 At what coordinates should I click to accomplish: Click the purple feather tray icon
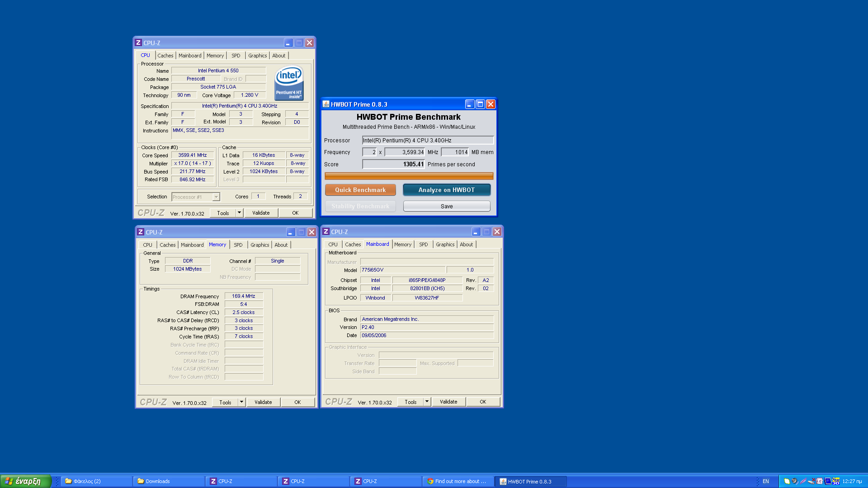[803, 482]
